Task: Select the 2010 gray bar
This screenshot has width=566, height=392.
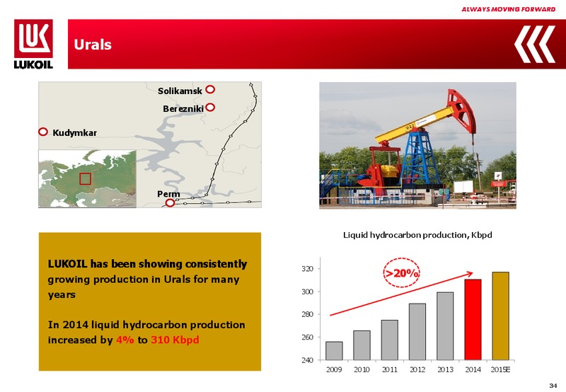Action: point(362,345)
